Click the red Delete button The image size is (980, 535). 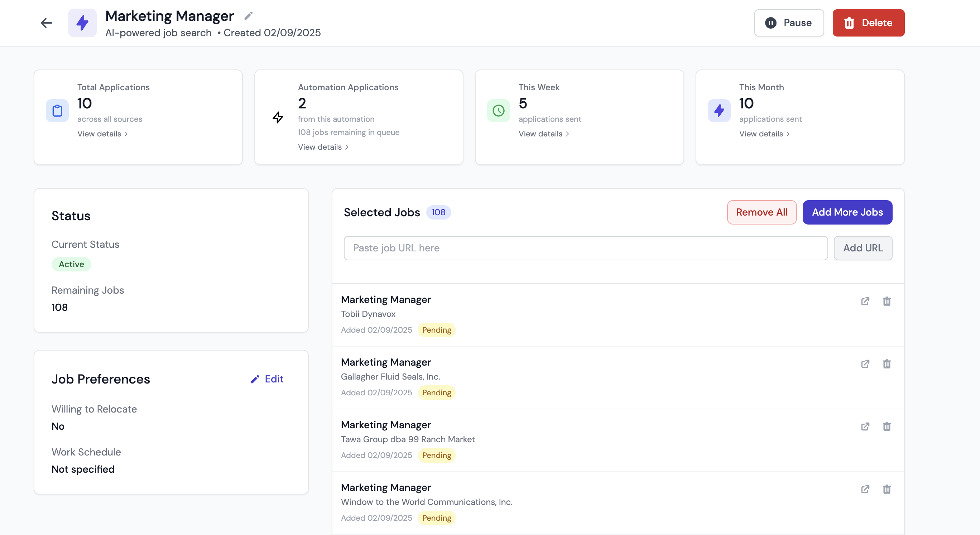868,23
